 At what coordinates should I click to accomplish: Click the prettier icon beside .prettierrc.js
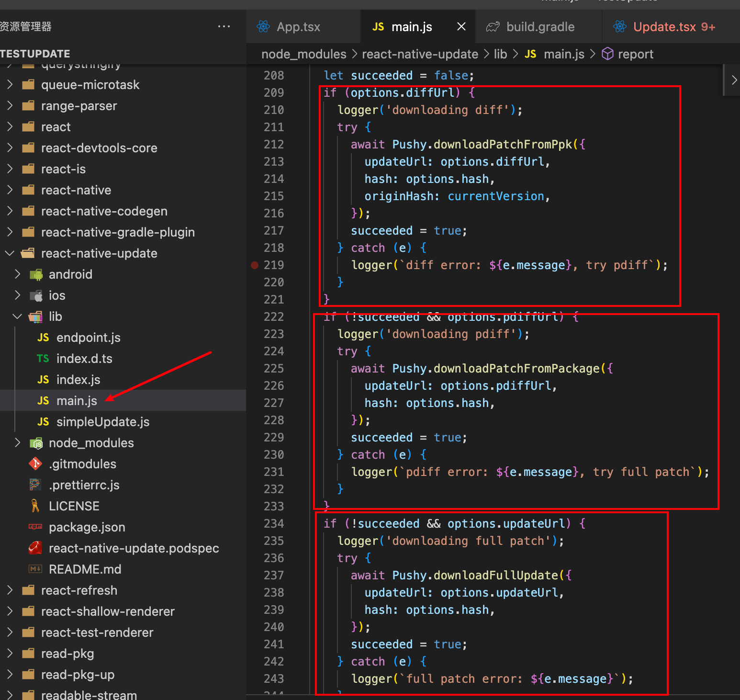(35, 485)
